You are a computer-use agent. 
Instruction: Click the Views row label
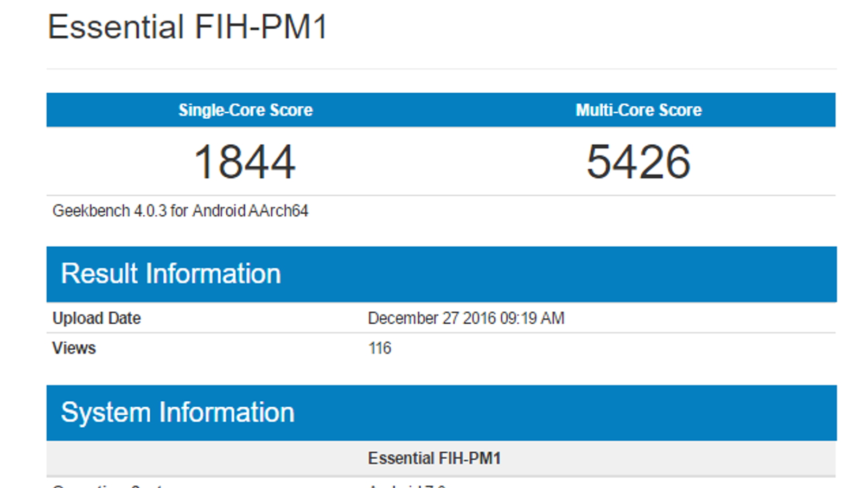74,348
